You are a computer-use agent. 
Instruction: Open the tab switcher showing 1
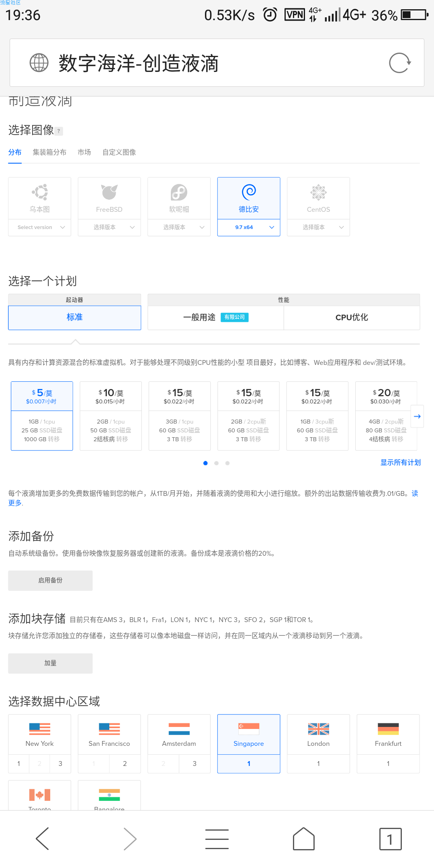coord(391,839)
